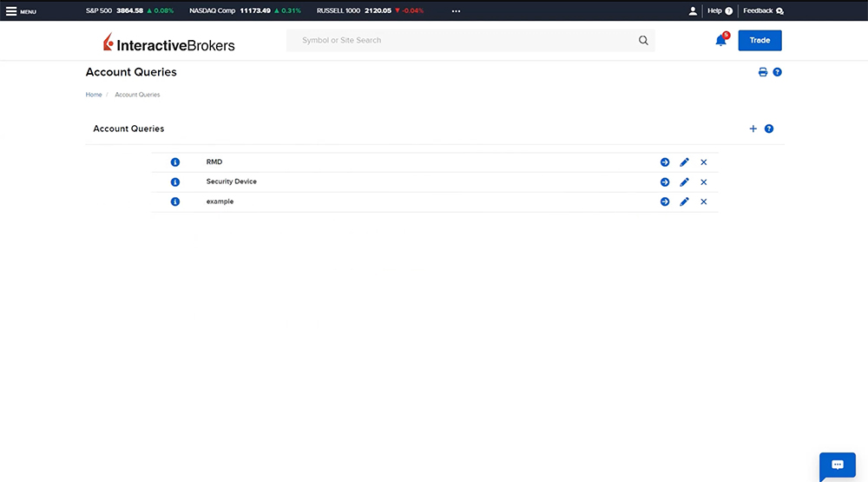The image size is (868, 482).
Task: Click the Interactive Brokers logo
Action: (x=168, y=43)
